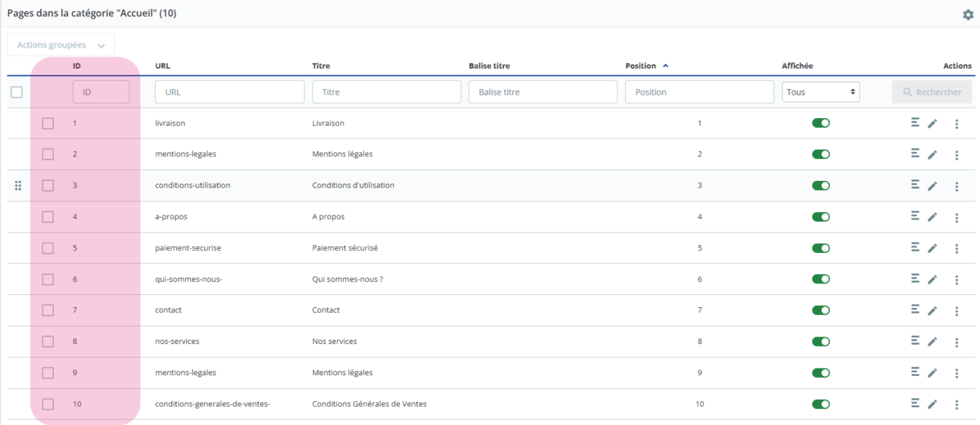Open the settings gear for the pages table
The image size is (980, 425).
click(968, 15)
